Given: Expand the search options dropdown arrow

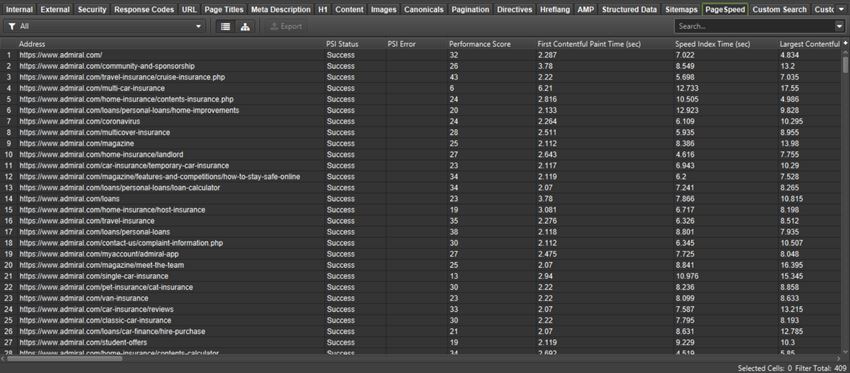Looking at the screenshot, I should pos(840,27).
